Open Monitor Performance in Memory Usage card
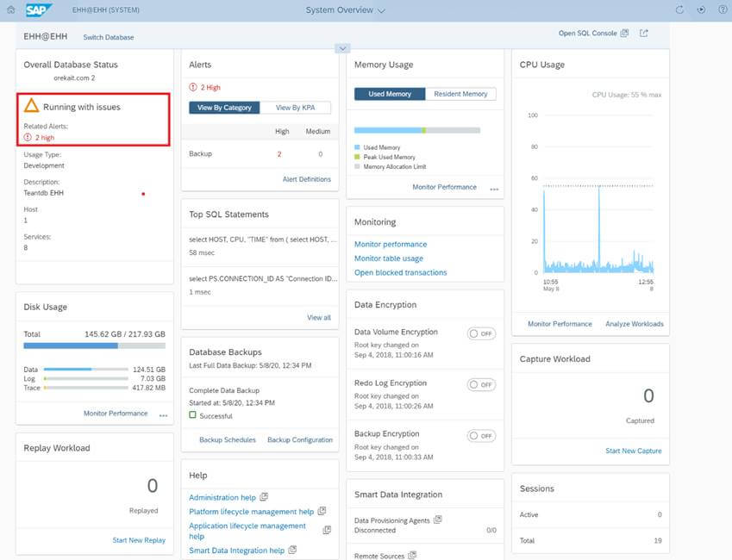This screenshot has height=560, width=732. [x=444, y=187]
